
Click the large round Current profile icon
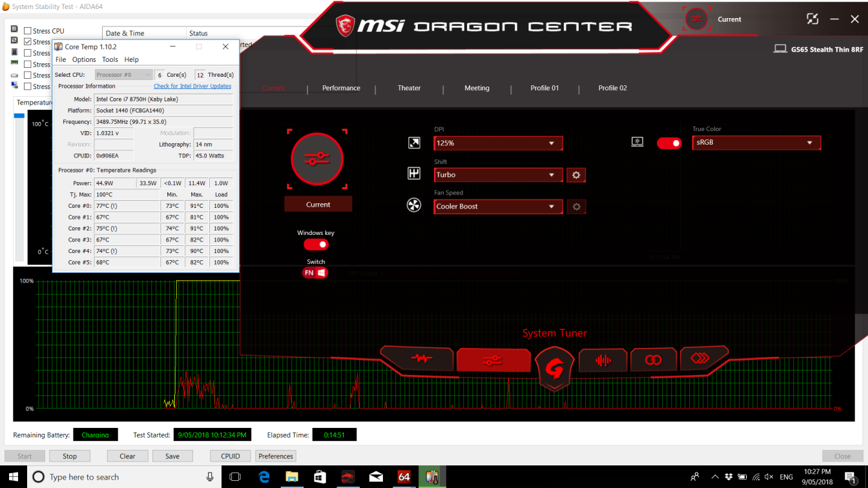click(317, 159)
